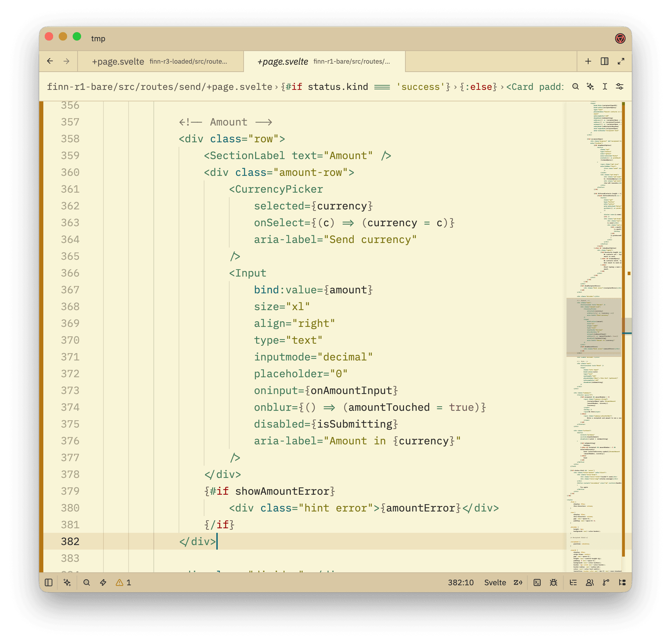The width and height of the screenshot is (671, 644).
Task: Switch to finn-r3-loaded +page.svelte tab
Action: click(x=160, y=62)
